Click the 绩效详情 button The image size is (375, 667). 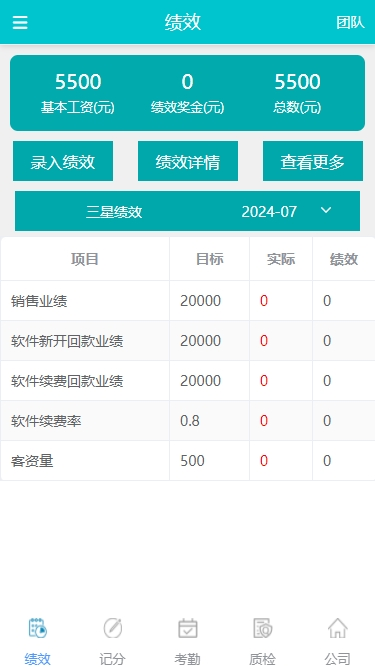tap(188, 161)
